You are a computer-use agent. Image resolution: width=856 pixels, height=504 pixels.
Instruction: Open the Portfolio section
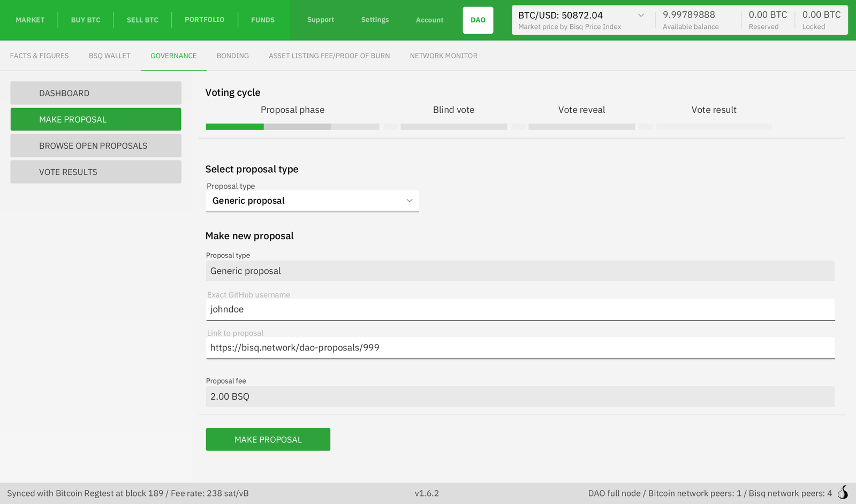coord(204,20)
